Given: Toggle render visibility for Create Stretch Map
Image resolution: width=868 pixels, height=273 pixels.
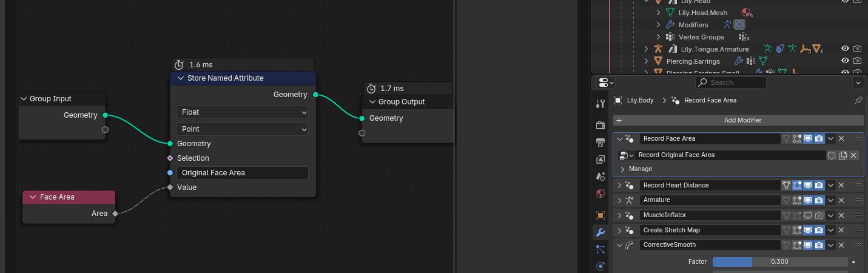Looking at the screenshot, I should (819, 231).
